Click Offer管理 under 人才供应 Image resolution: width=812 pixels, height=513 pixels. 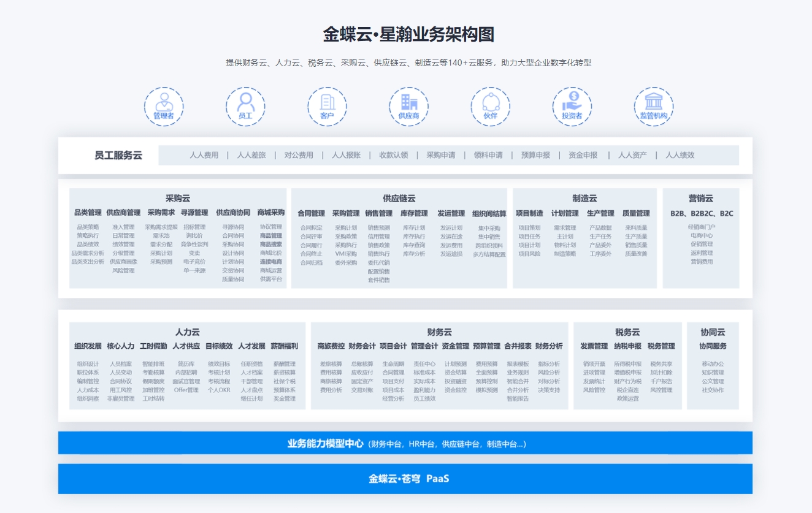click(x=186, y=389)
